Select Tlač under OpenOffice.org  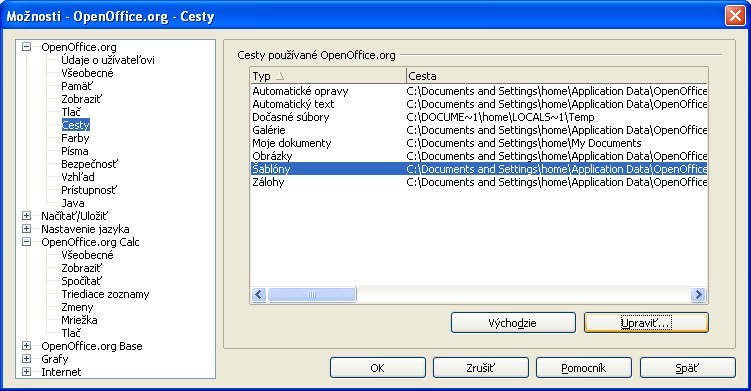(71, 112)
